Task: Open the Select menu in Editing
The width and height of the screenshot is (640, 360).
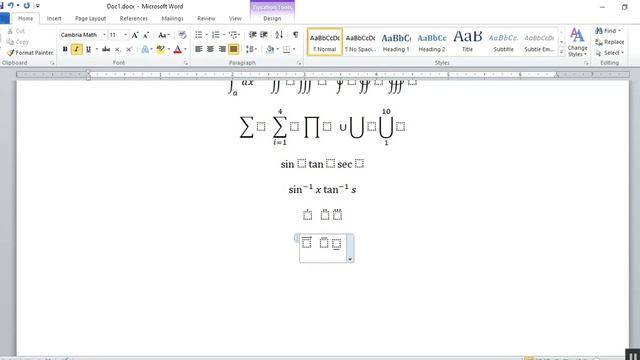Action: tap(609, 53)
